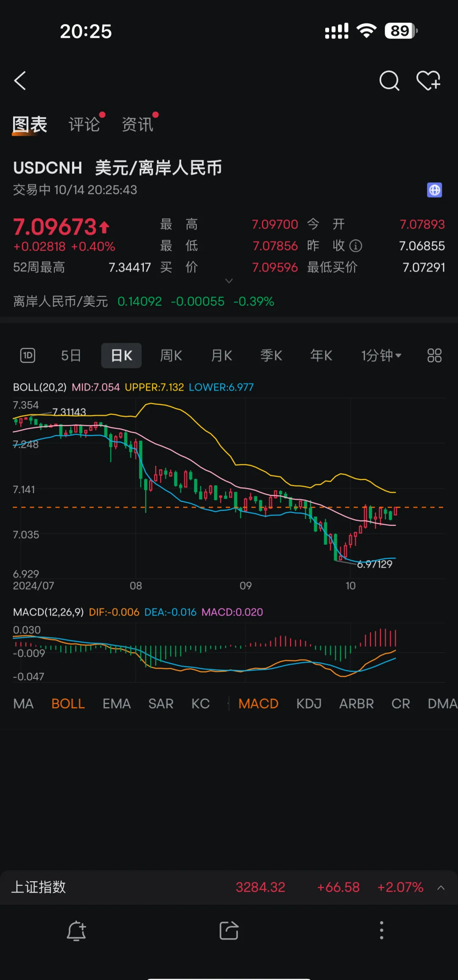
Task: Switch to the 资讯 tab
Action: pos(137,125)
